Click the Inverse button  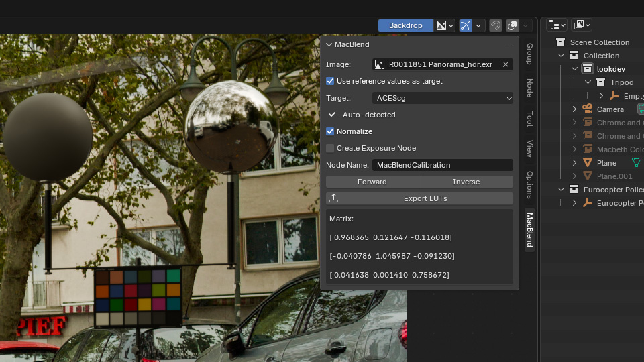(x=466, y=182)
